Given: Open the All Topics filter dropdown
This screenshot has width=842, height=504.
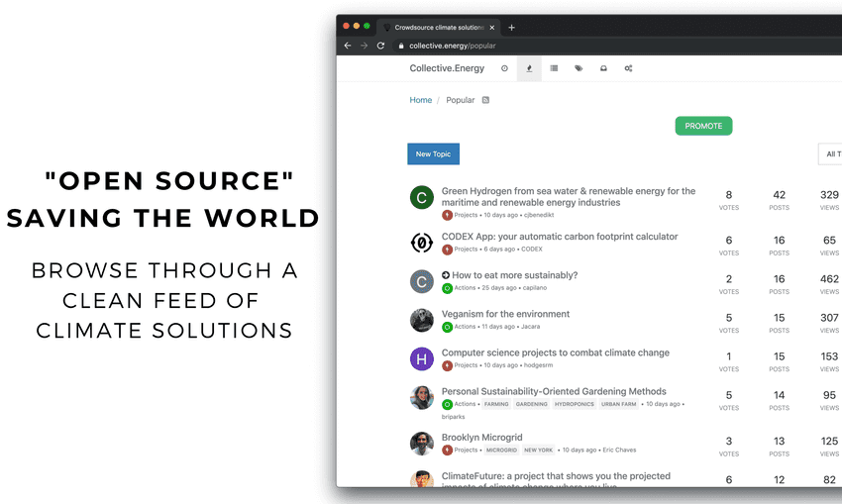Looking at the screenshot, I should pos(830,153).
